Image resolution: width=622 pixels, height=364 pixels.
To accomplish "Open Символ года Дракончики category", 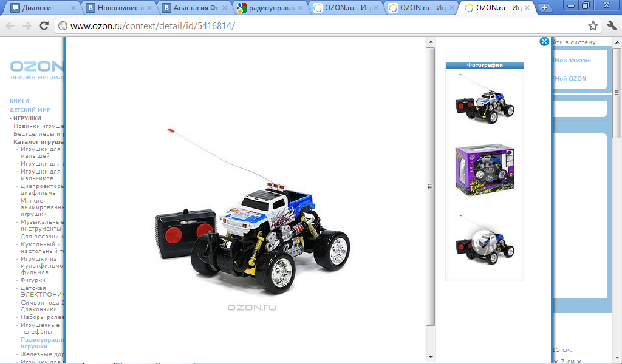I will tap(42, 306).
